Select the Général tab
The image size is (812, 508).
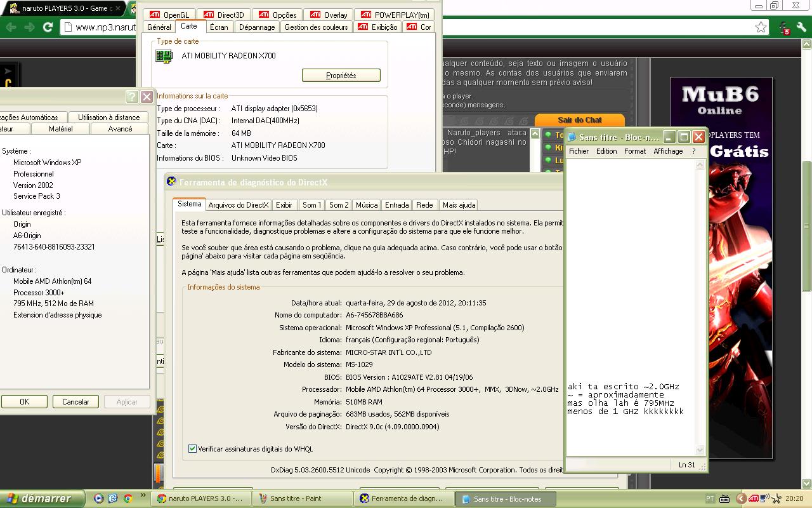(159, 27)
